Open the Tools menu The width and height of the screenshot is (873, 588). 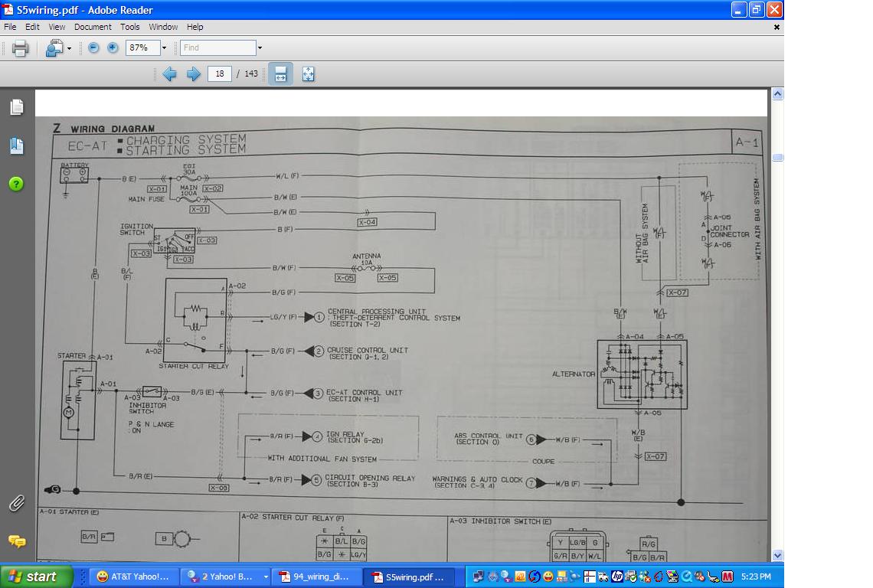[129, 27]
